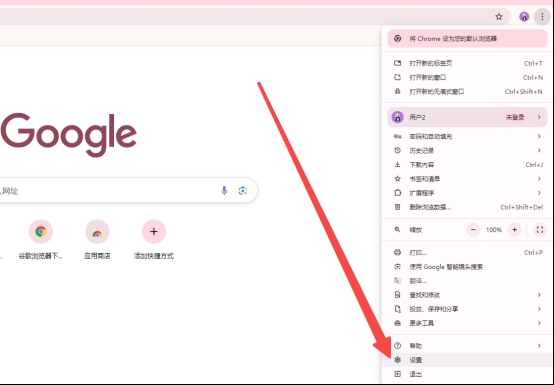Expand the 历史记录 history submenu
Viewport: 554px width, 385px height.
click(x=467, y=150)
